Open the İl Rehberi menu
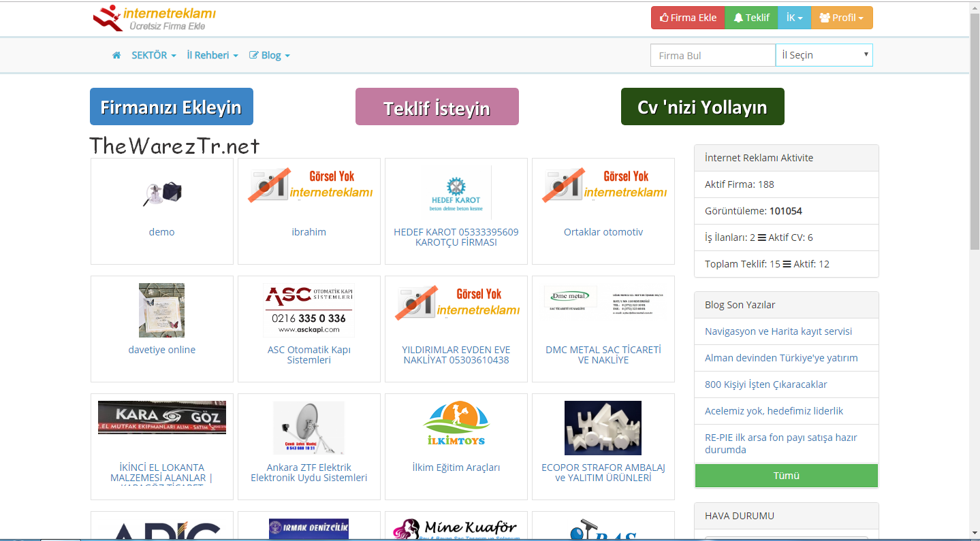Screen dimensions: 980x541 (212, 55)
